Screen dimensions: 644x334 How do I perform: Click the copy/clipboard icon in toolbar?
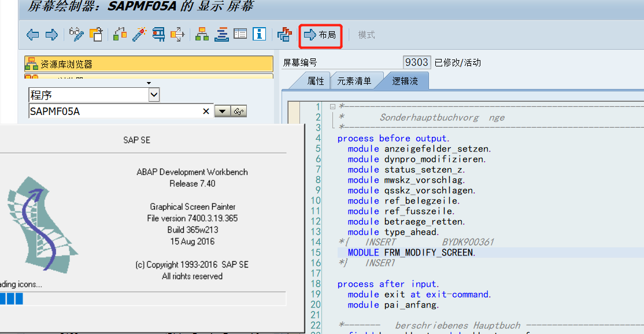(x=97, y=34)
